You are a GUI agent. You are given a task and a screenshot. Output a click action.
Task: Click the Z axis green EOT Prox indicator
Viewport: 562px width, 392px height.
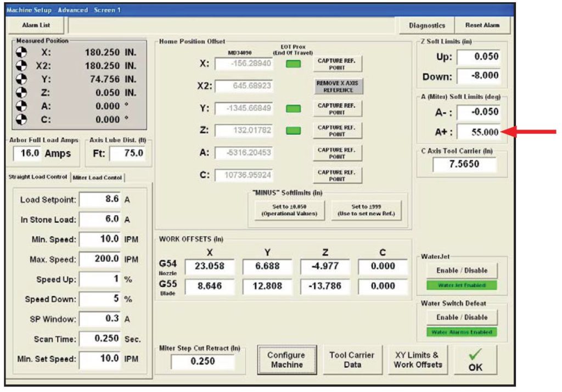pyautogui.click(x=293, y=131)
